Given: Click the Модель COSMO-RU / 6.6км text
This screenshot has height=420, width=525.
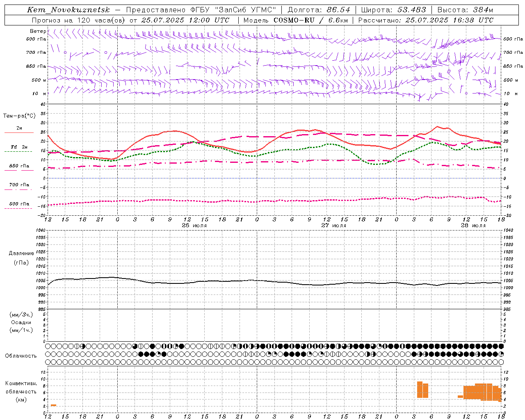Looking at the screenshot, I should [x=295, y=20].
